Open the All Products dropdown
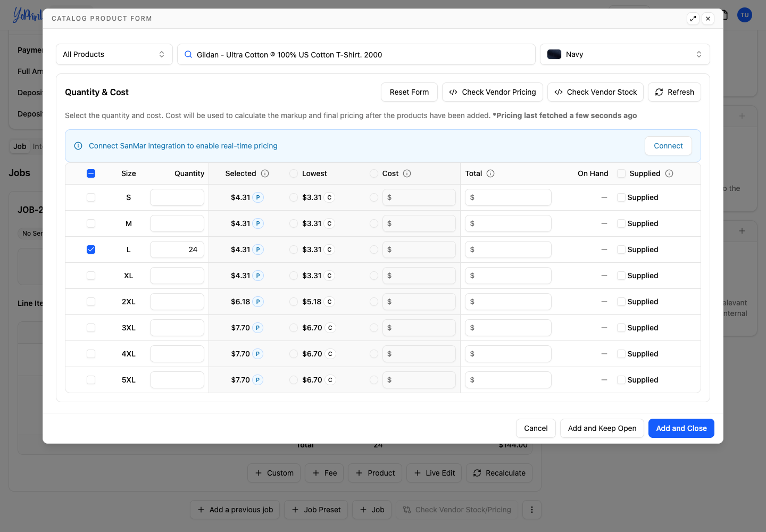This screenshot has height=532, width=766. coord(114,54)
